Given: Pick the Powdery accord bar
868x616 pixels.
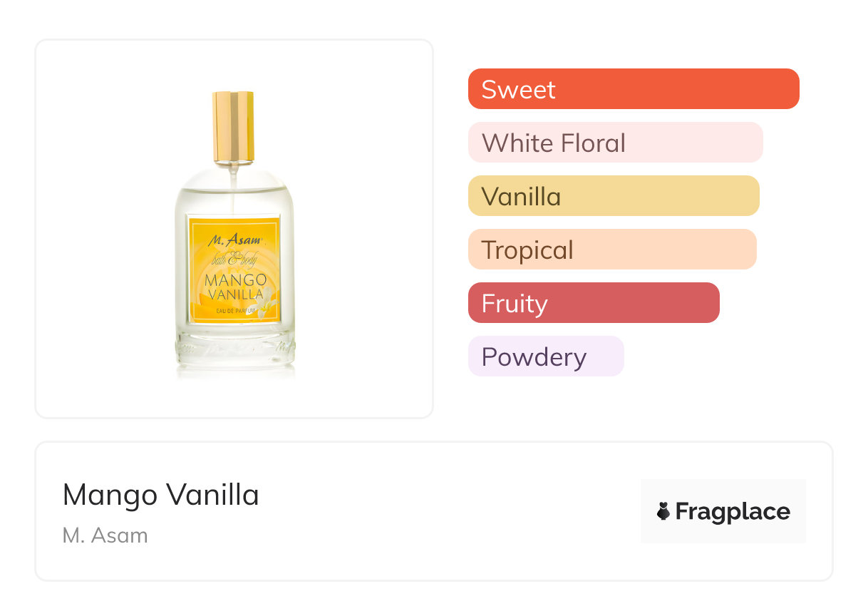Looking at the screenshot, I should coord(545,356).
